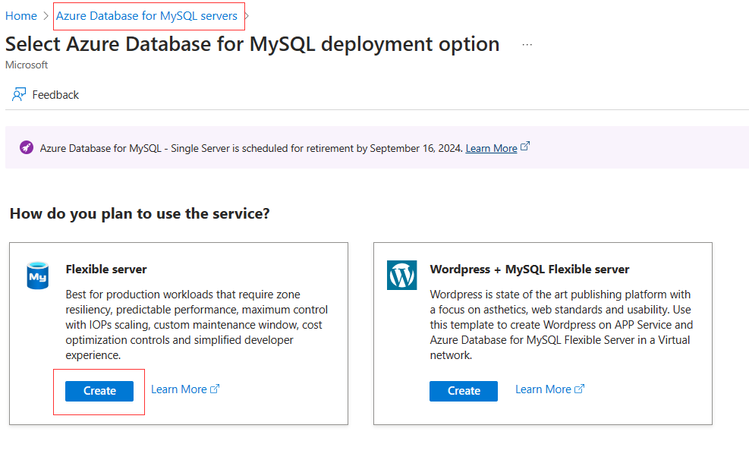
Task: Go to Home breadcrumb
Action: pos(21,16)
